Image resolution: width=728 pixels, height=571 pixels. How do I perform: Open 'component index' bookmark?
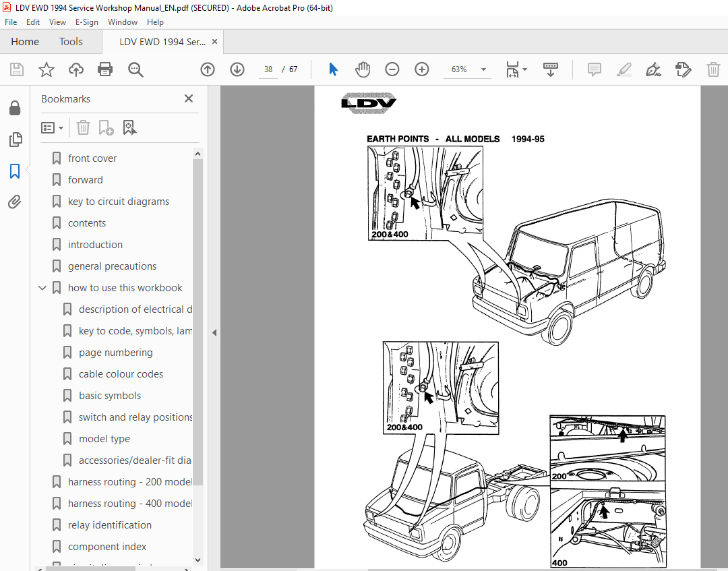[107, 547]
